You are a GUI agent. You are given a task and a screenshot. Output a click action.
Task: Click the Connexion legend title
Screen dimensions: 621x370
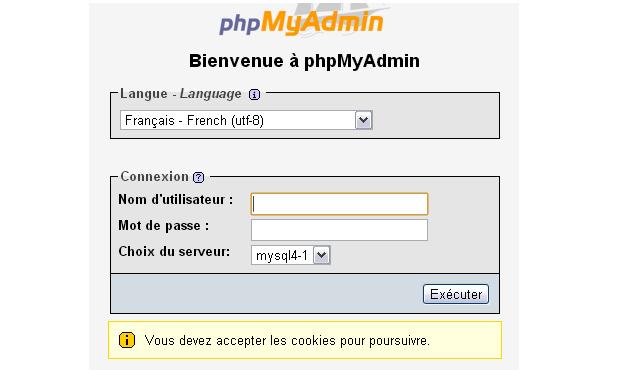(x=154, y=177)
